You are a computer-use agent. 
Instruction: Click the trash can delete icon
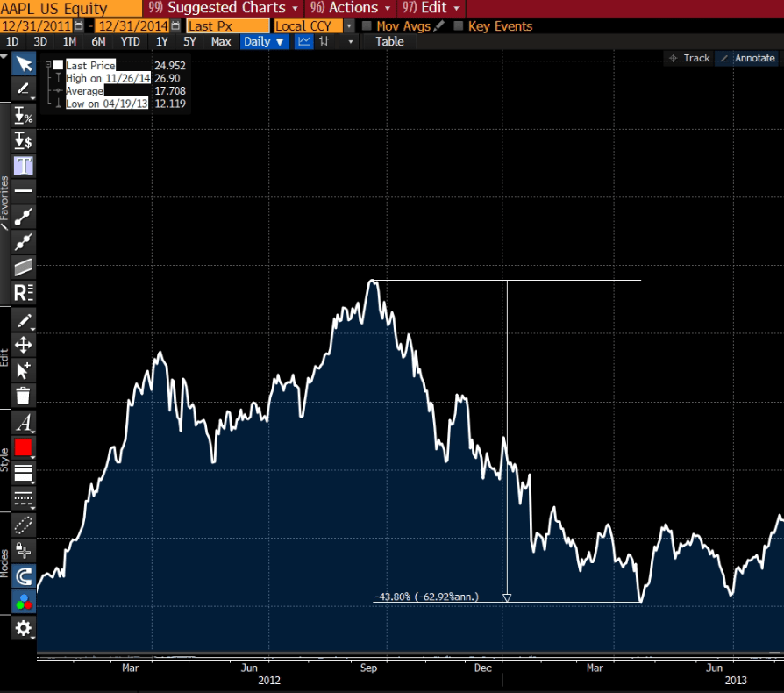click(x=24, y=395)
